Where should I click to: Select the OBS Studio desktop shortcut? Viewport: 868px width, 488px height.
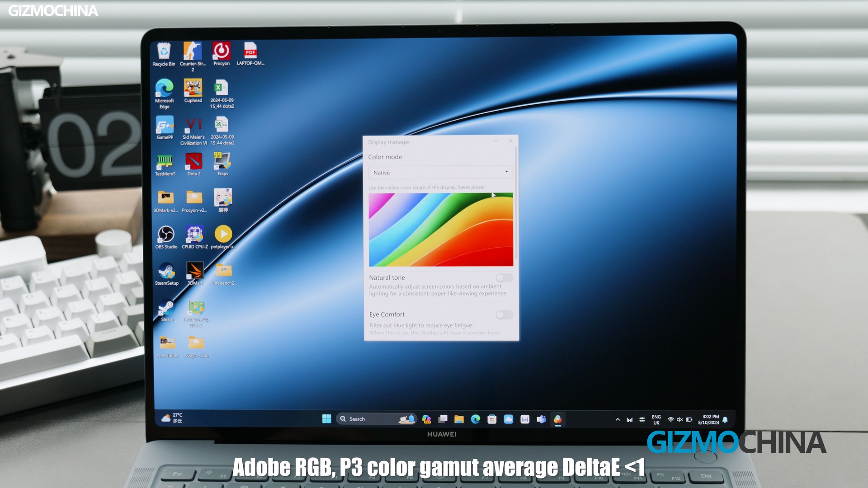pyautogui.click(x=166, y=238)
